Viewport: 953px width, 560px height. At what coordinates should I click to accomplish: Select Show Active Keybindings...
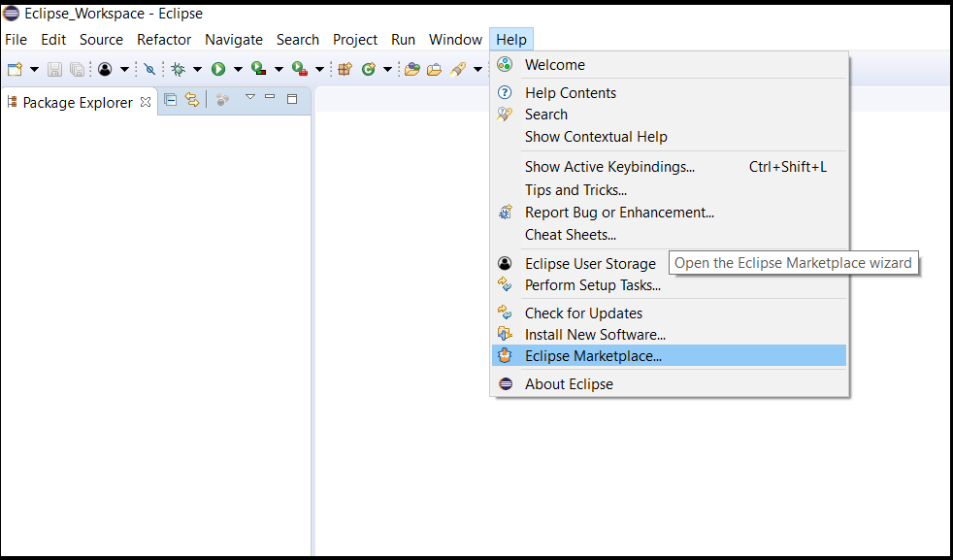pos(669,167)
